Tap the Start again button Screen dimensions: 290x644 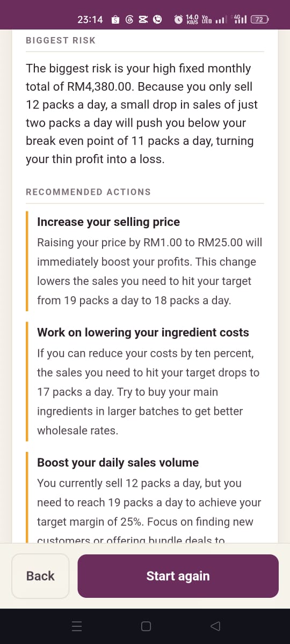(x=178, y=576)
